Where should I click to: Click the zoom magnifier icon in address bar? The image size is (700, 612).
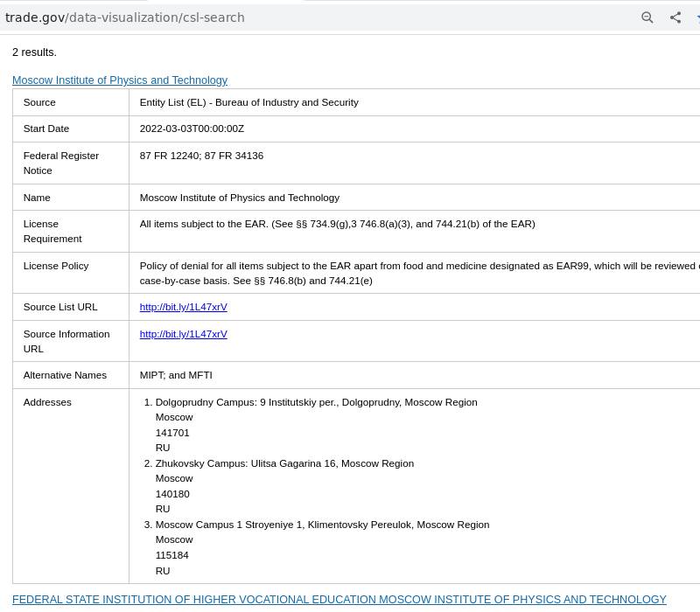647,17
